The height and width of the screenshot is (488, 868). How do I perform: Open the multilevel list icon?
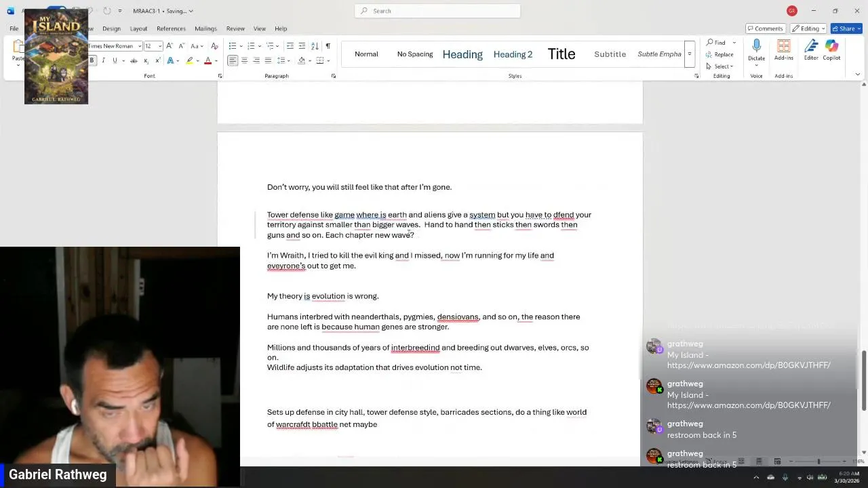pos(269,46)
